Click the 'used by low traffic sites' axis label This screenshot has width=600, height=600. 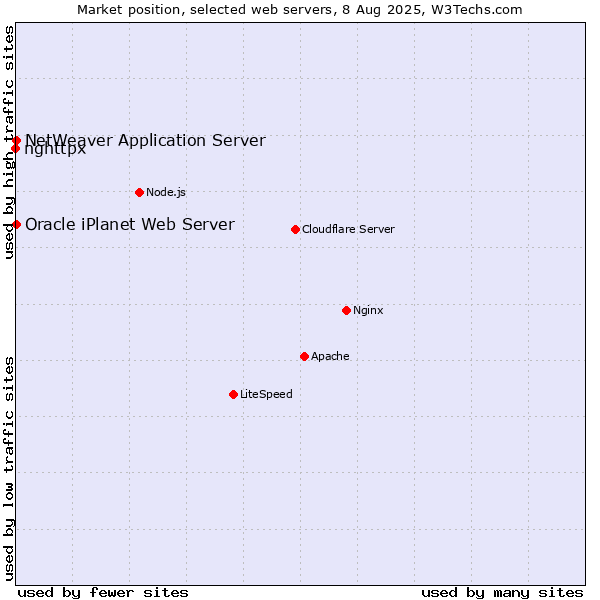pos(9,469)
